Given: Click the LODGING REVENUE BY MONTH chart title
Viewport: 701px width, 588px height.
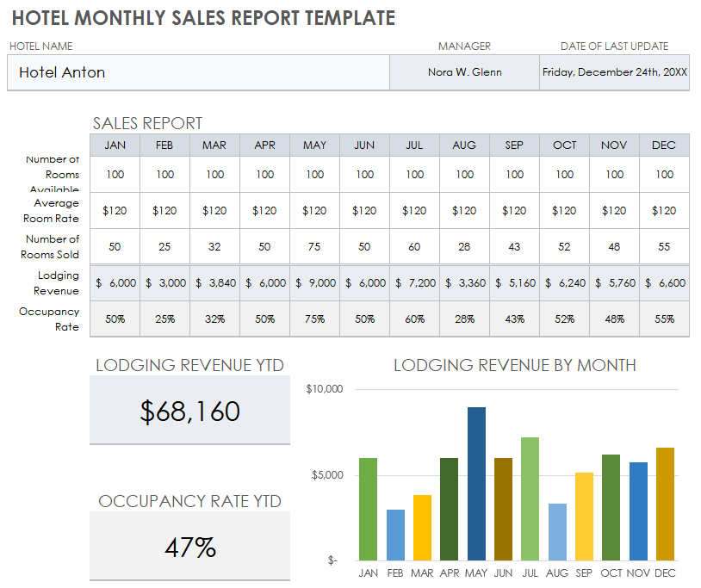Looking at the screenshot, I should point(514,365).
